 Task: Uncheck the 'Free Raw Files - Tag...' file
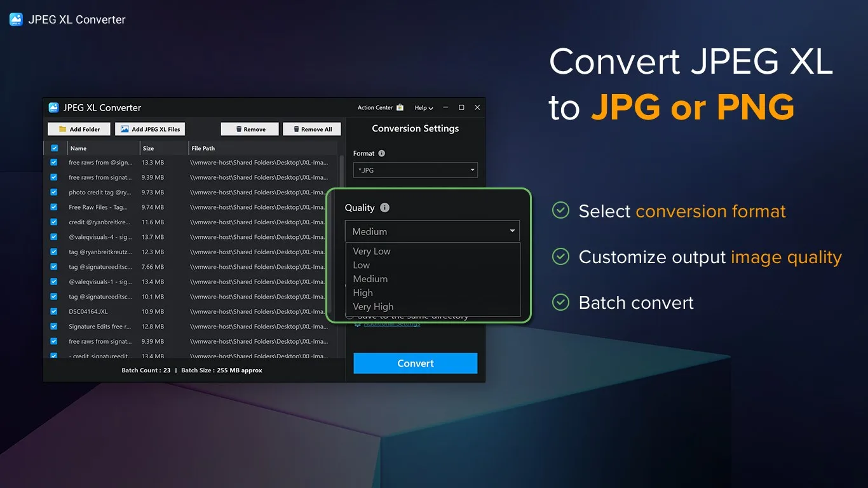(54, 207)
